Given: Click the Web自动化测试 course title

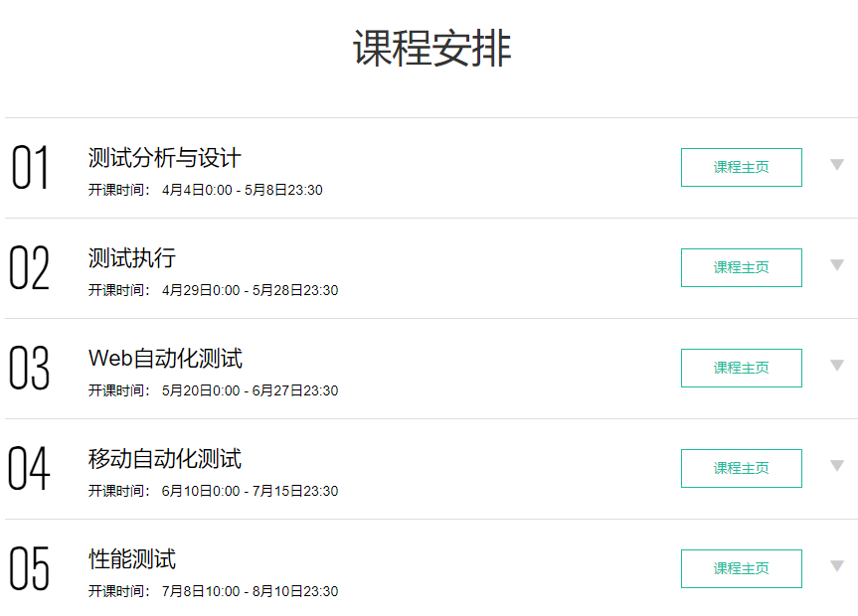Looking at the screenshot, I should point(165,359).
